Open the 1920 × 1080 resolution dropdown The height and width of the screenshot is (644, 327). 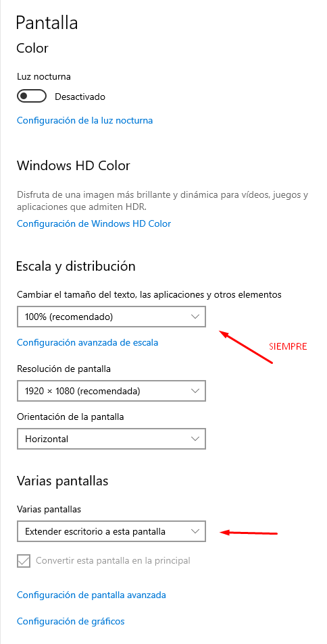pyautogui.click(x=111, y=391)
